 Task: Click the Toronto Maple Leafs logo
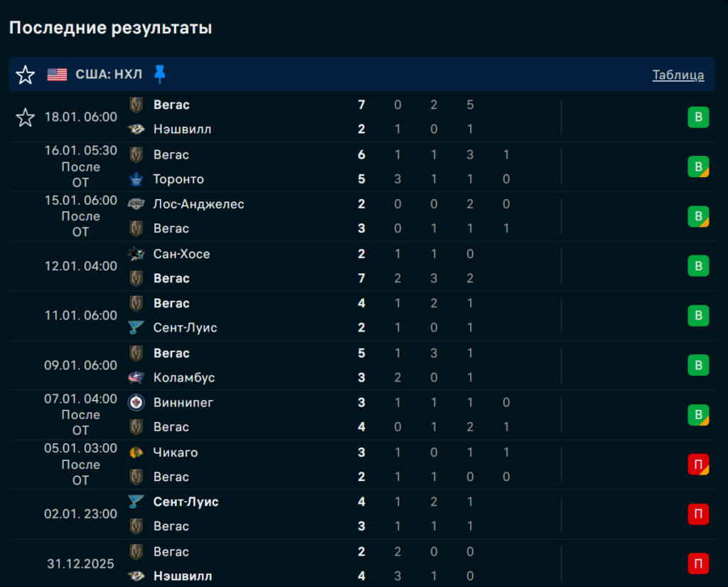136,179
